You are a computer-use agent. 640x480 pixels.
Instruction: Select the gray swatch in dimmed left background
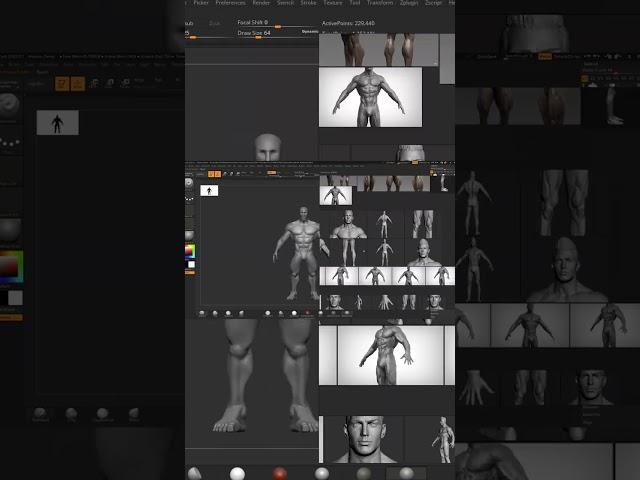16,298
